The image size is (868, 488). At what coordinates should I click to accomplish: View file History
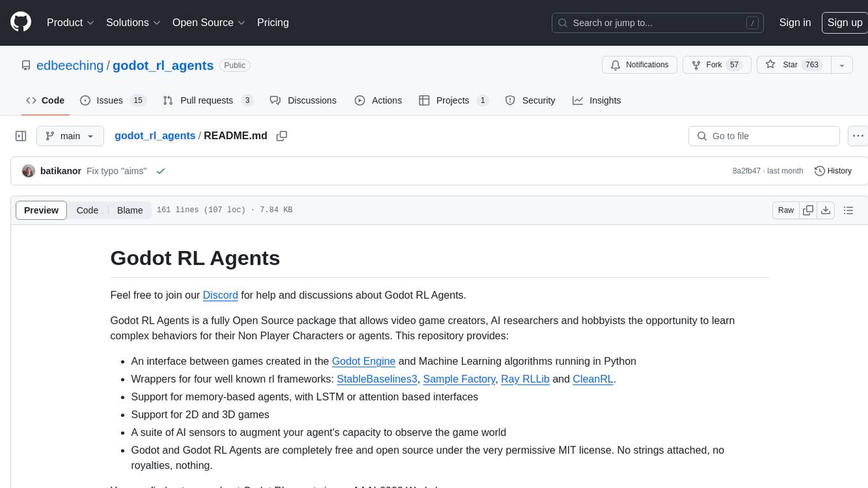click(833, 171)
